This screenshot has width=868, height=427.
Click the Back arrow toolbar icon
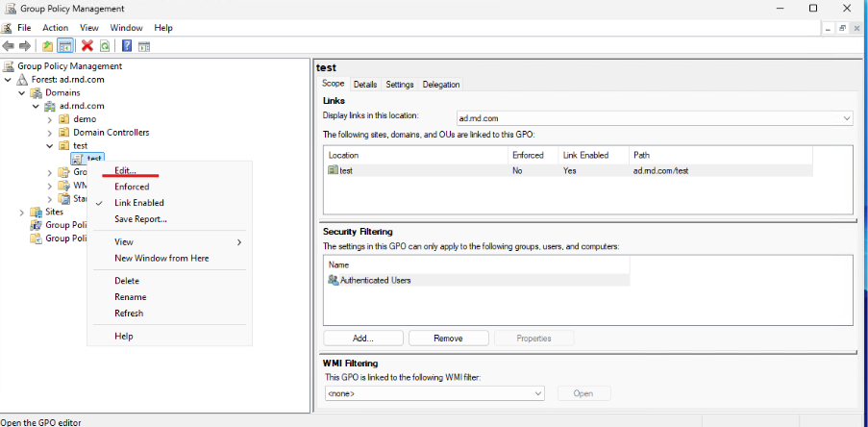pyautogui.click(x=9, y=45)
